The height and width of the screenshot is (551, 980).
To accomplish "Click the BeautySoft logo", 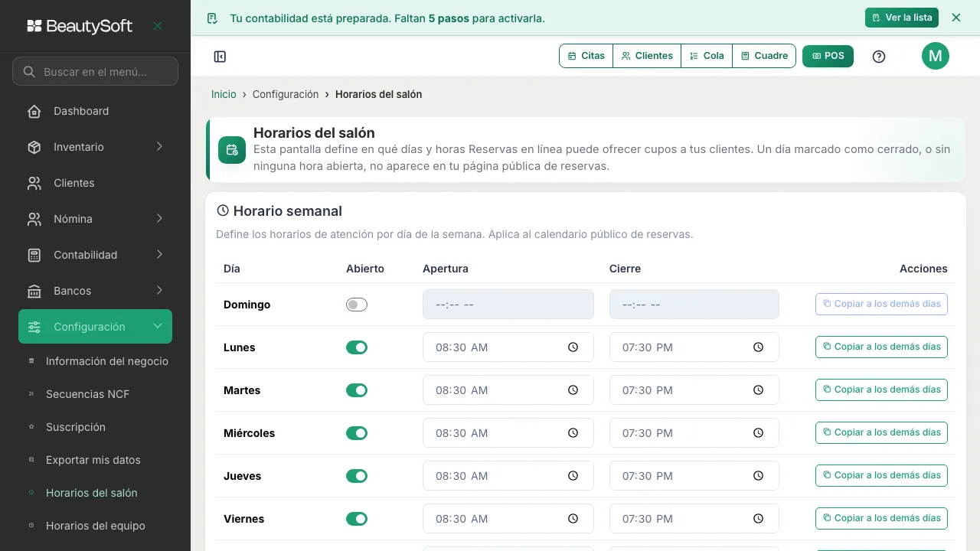I will [80, 26].
